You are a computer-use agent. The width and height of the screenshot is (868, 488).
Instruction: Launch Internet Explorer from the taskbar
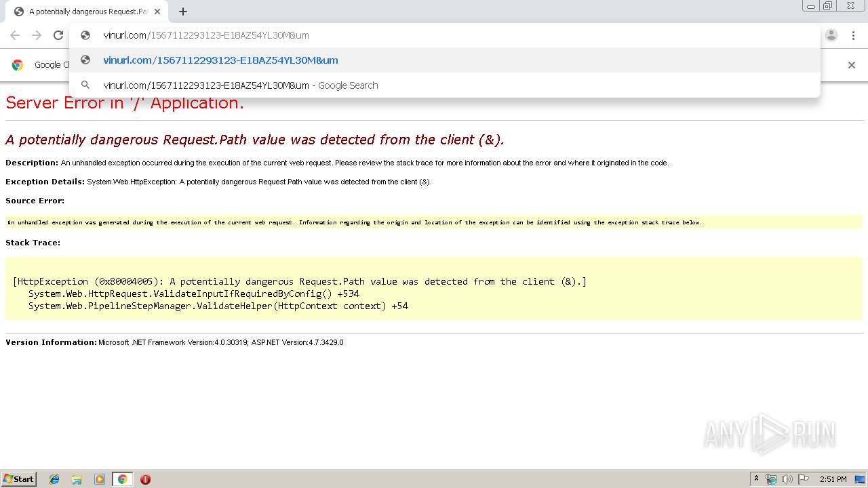click(x=54, y=479)
